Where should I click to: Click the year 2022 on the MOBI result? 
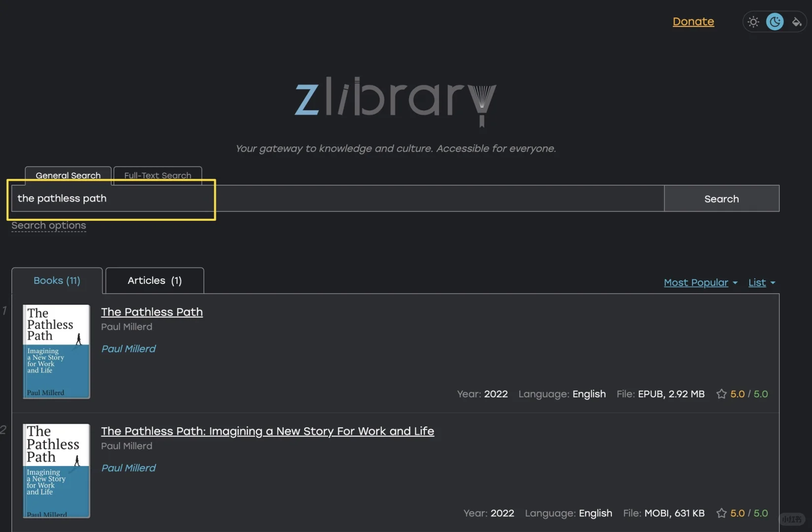coord(502,513)
